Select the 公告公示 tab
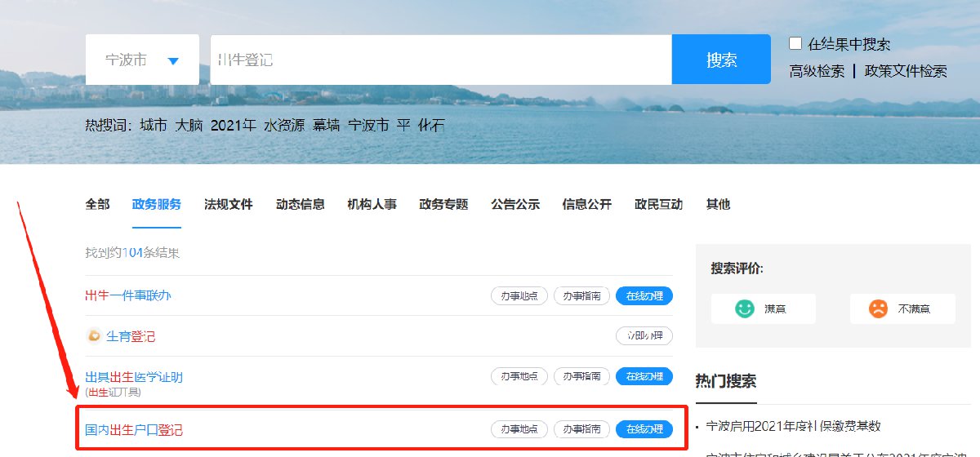The image size is (980, 457). (x=515, y=204)
